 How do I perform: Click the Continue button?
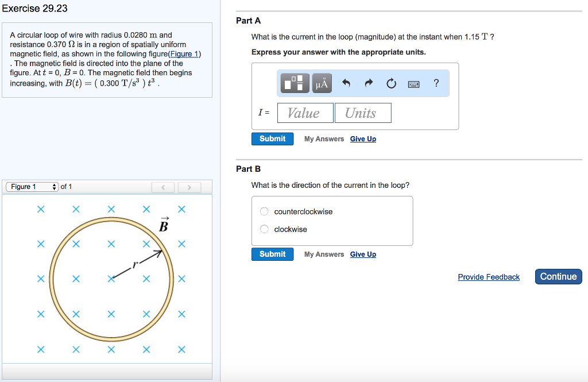click(558, 276)
